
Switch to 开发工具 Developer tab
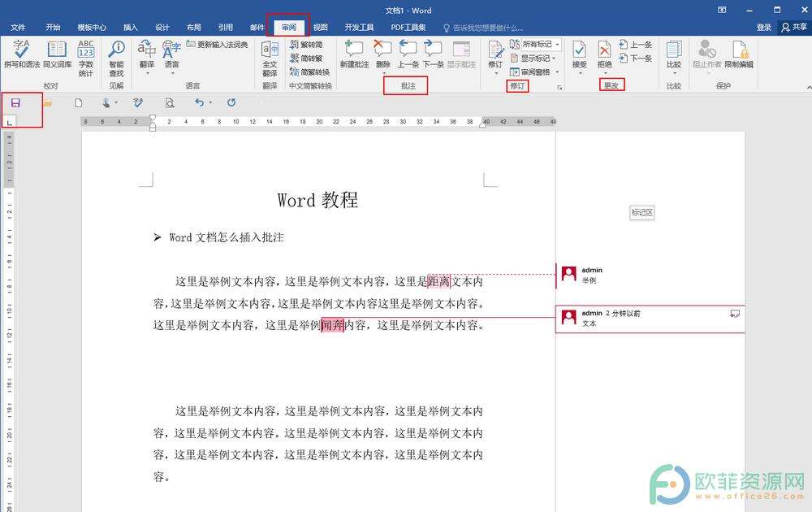pyautogui.click(x=359, y=27)
